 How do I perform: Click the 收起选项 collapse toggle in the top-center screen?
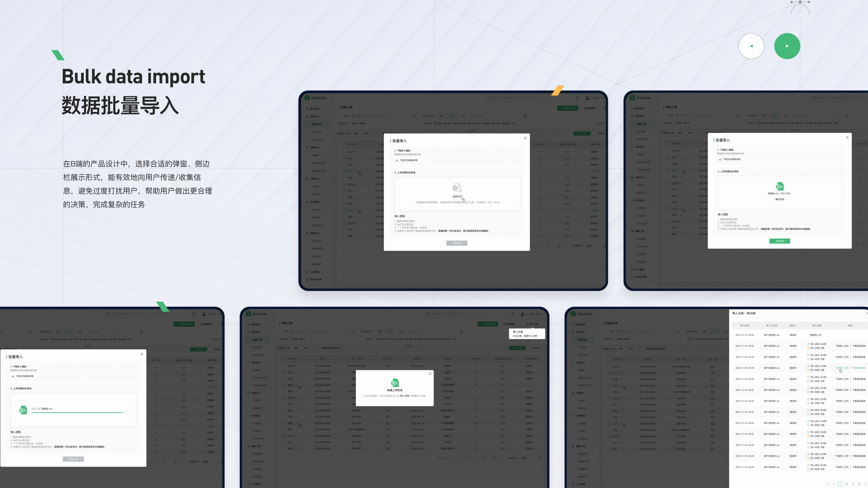coord(473,130)
